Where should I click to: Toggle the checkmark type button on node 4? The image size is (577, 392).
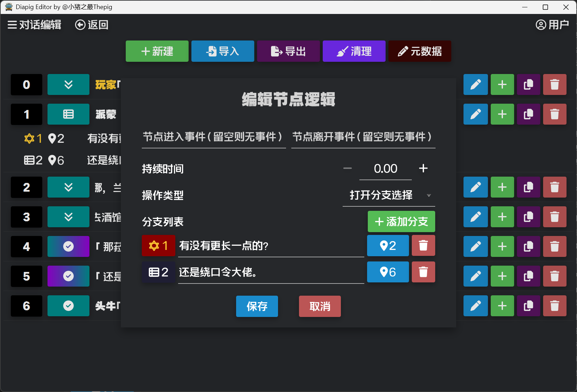(x=68, y=247)
